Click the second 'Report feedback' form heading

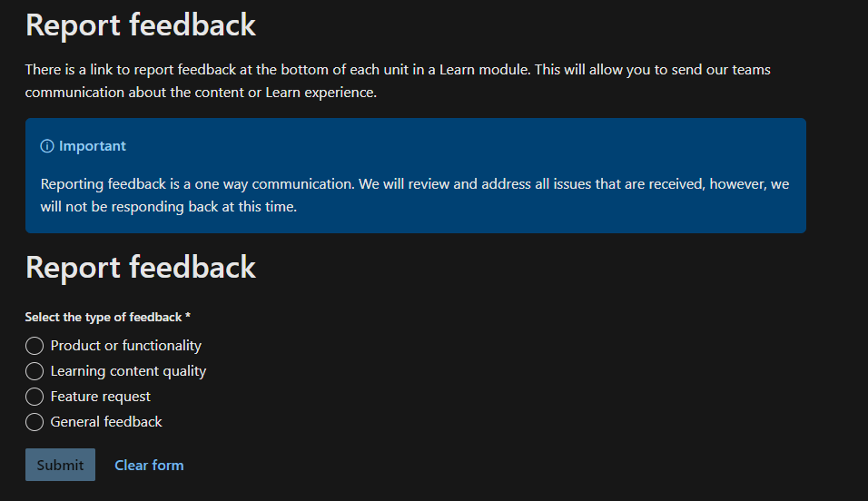click(141, 268)
